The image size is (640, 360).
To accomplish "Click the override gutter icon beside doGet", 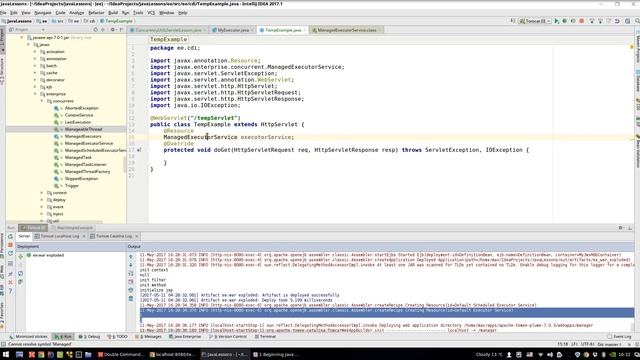I will (139, 150).
